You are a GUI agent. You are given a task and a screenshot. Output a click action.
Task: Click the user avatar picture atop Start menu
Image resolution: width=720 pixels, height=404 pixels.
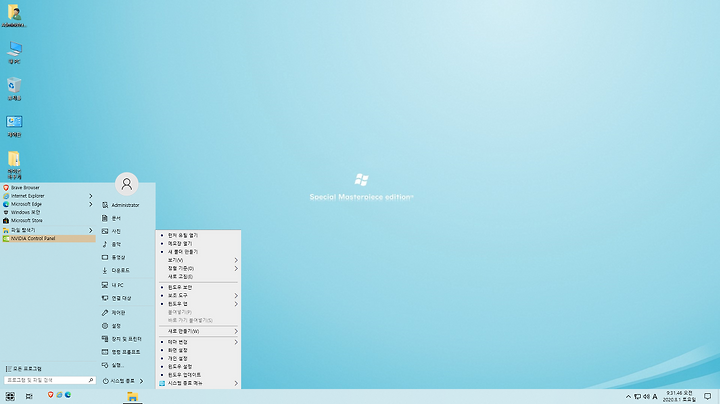pos(127,184)
